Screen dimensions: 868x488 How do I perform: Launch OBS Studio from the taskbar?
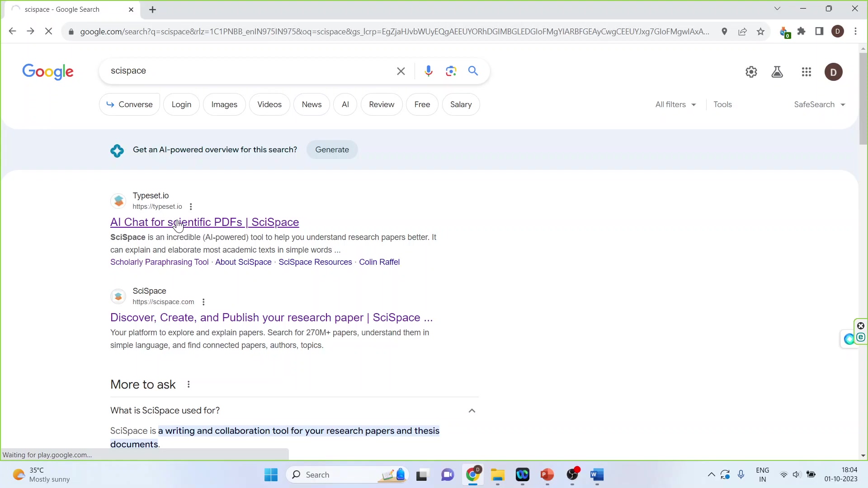[x=573, y=475]
